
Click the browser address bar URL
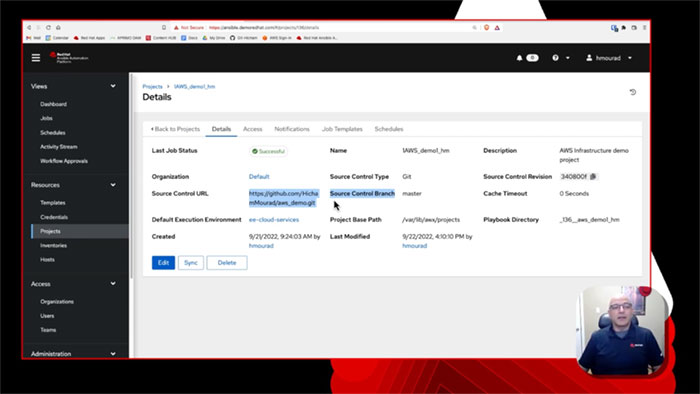tap(264, 27)
